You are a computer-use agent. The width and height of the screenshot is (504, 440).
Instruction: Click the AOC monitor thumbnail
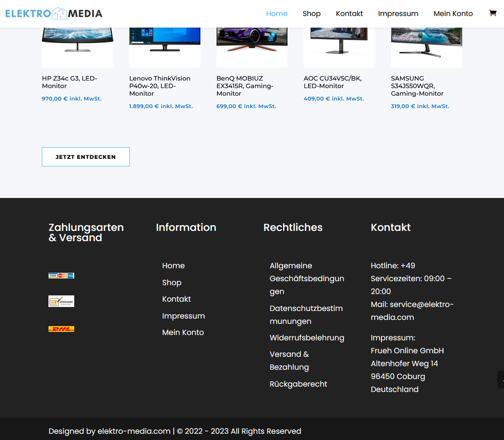coord(340,47)
